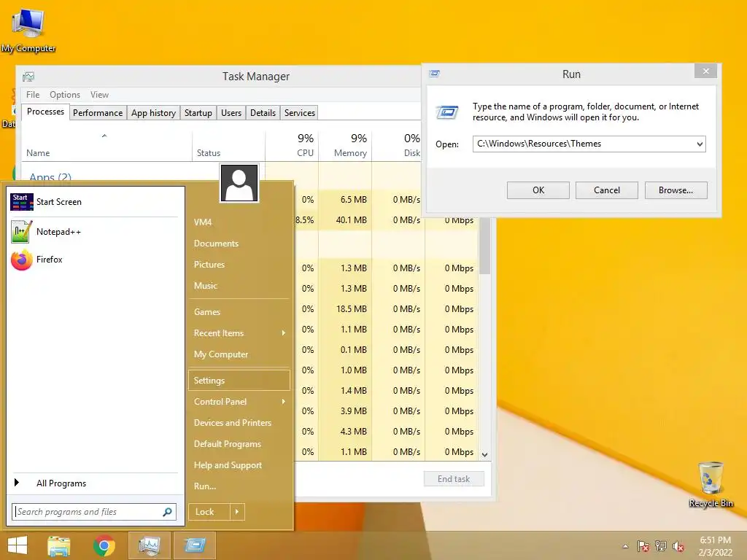Open Games from Start menu
Viewport: 747px width, 560px height.
click(239, 312)
